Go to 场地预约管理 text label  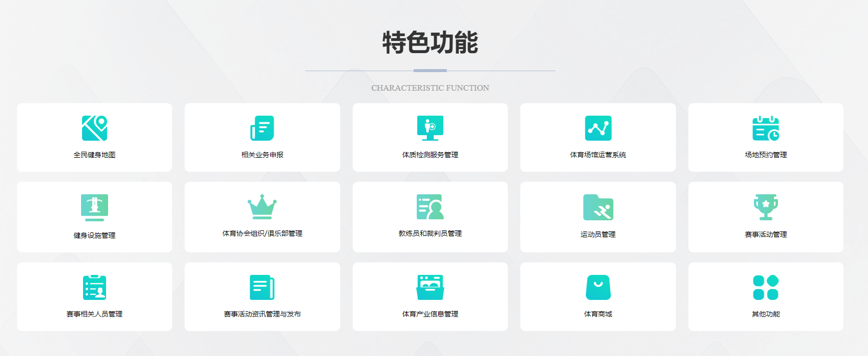coord(765,155)
